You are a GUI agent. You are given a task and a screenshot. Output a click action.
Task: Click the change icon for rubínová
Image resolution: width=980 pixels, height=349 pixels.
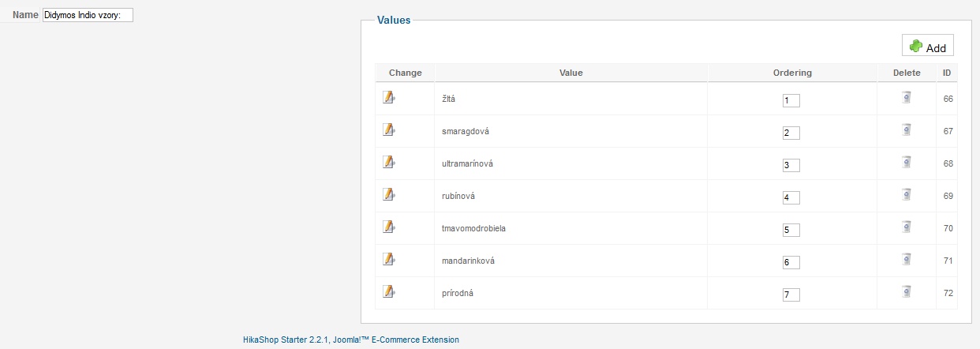click(x=388, y=194)
